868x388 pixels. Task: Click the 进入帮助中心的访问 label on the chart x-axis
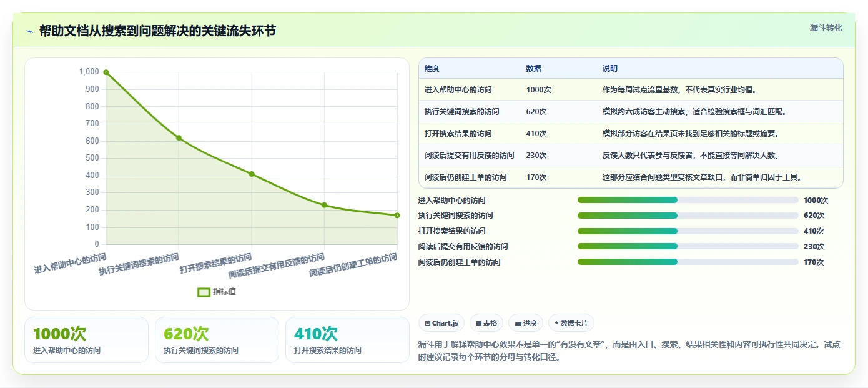pyautogui.click(x=70, y=263)
